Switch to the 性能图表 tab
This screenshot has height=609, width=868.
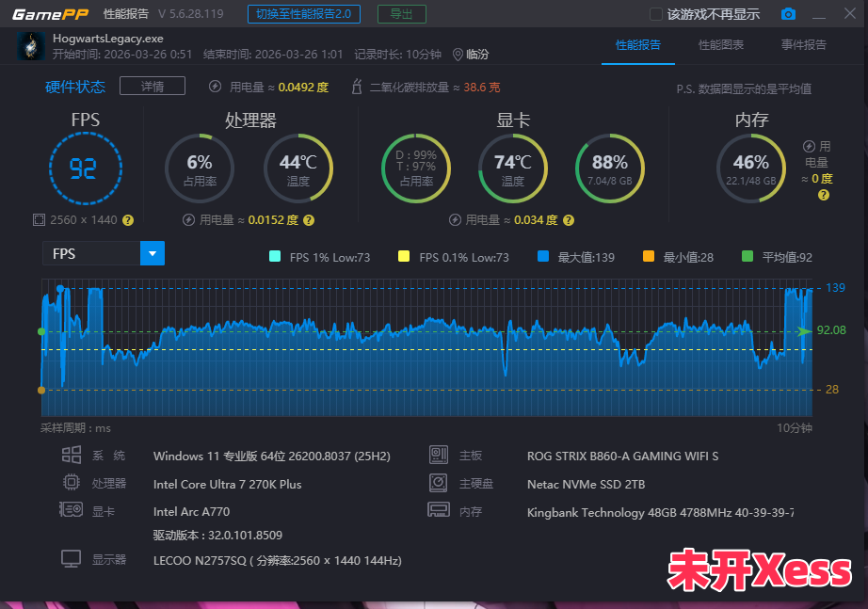(721, 45)
